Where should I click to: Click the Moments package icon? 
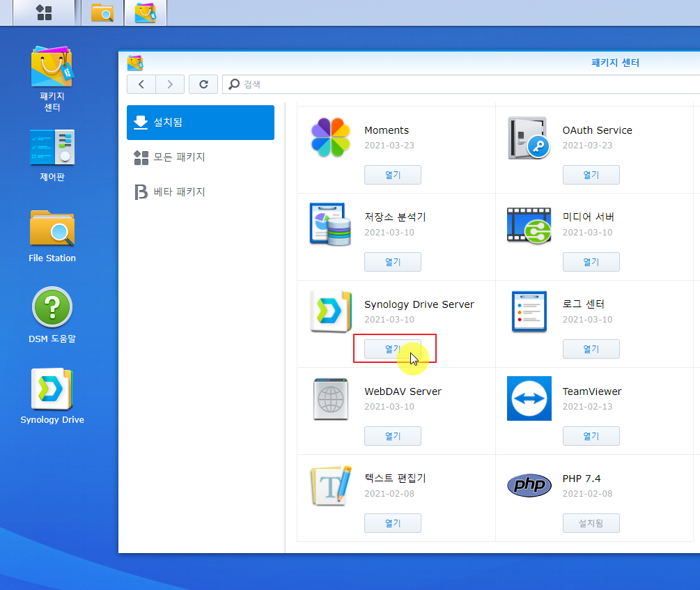(331, 137)
